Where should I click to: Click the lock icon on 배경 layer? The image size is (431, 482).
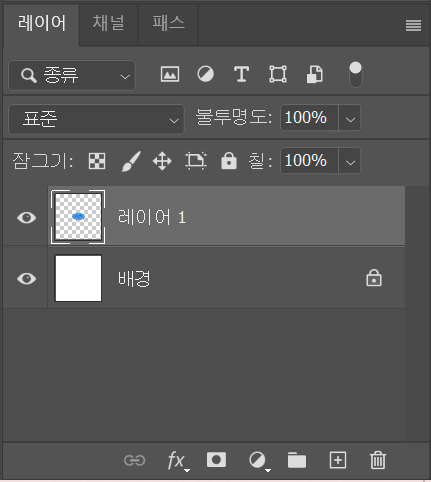(374, 278)
